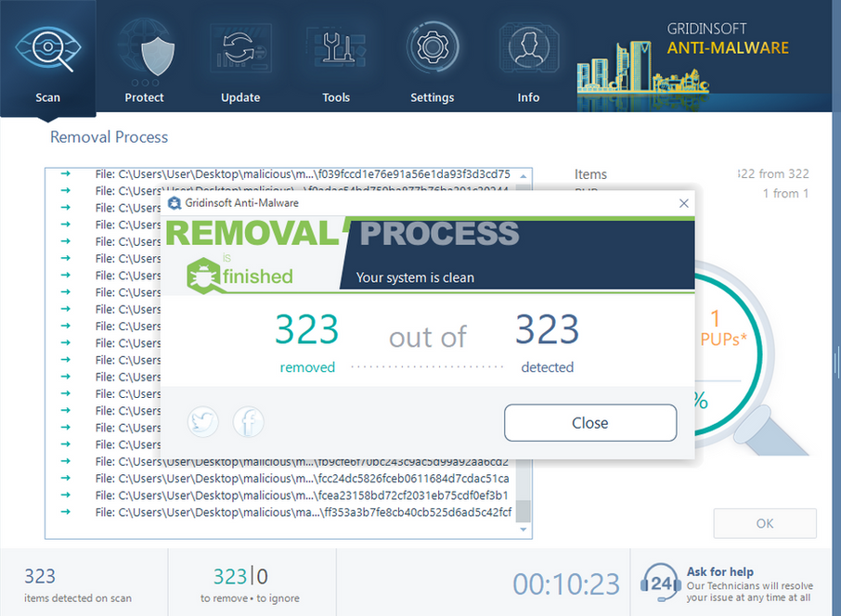Click the 24 support headset icon

659,584
